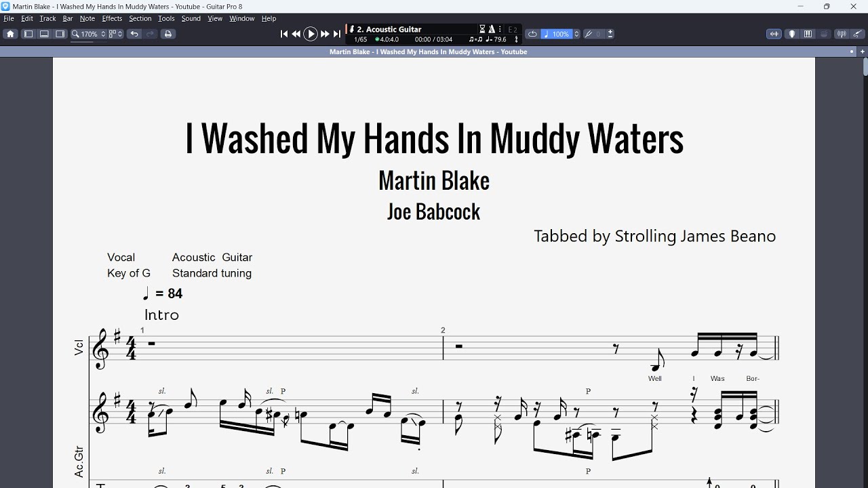Toggle the count-in hourglass icon
This screenshot has height=488, width=868.
482,29
